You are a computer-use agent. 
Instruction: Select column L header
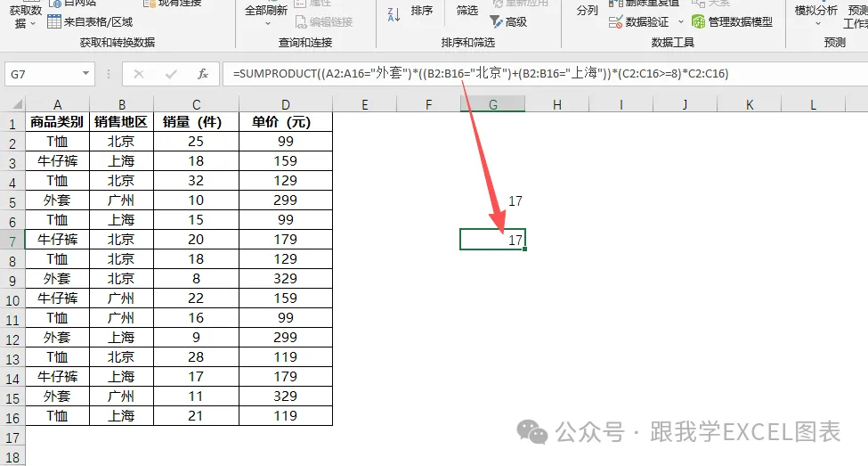coord(813,104)
